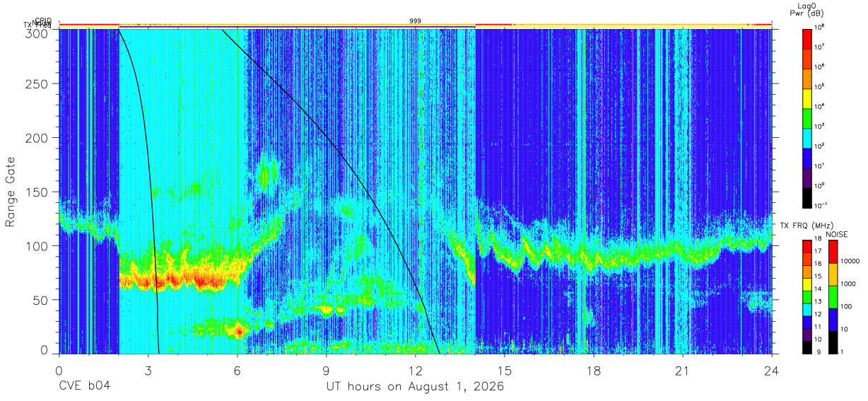Click the 'UT hours on August 1, 2026' label

(415, 387)
